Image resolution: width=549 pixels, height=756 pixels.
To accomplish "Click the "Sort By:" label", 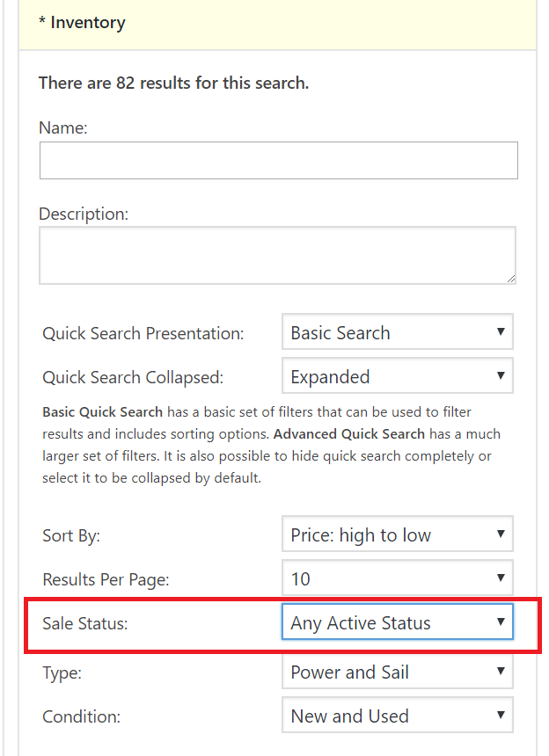I will pos(71,535).
